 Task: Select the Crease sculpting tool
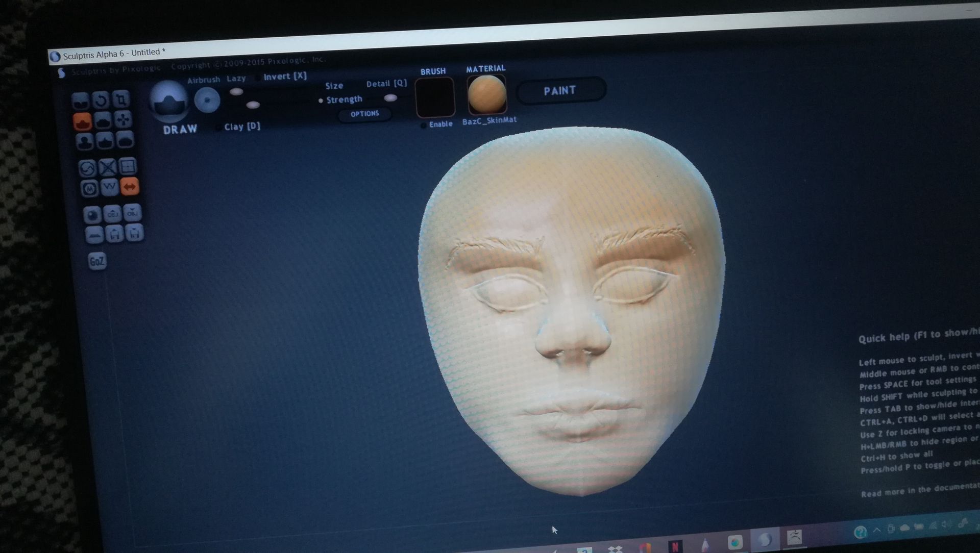pyautogui.click(x=81, y=101)
